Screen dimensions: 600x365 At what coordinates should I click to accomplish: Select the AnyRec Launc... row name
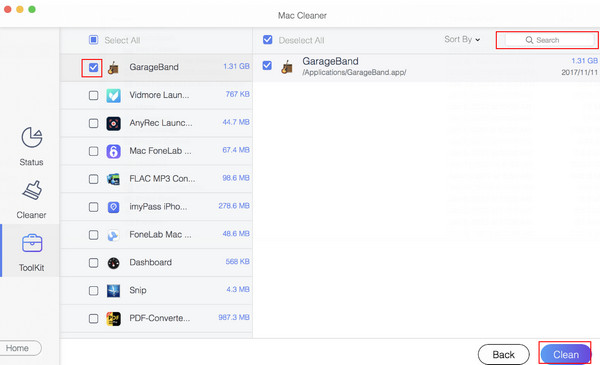[x=161, y=123]
